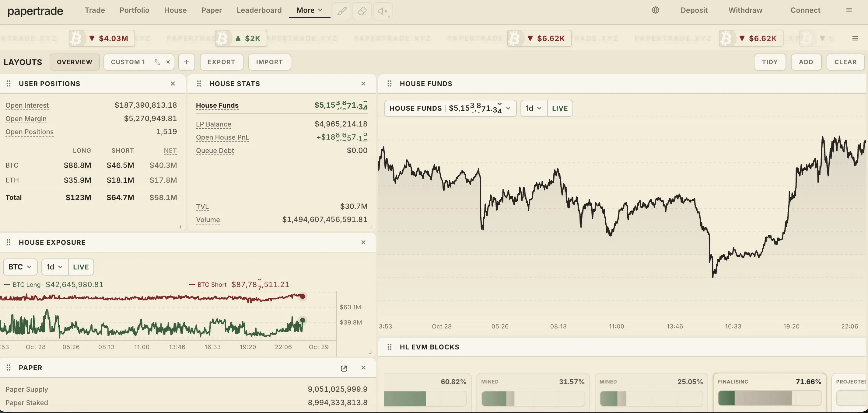Screen dimensions: 868x413
Task: Click the Deposit link
Action: [x=694, y=10]
